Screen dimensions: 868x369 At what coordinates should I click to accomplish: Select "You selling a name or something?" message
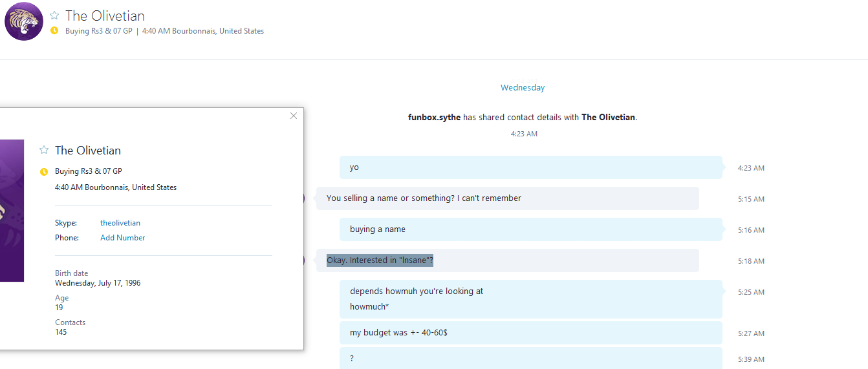tap(507, 198)
